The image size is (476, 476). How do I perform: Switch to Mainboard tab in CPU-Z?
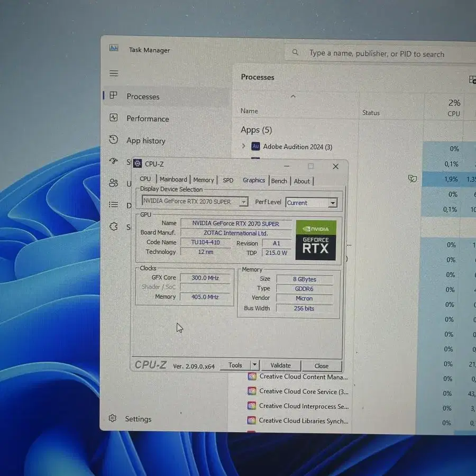(173, 179)
